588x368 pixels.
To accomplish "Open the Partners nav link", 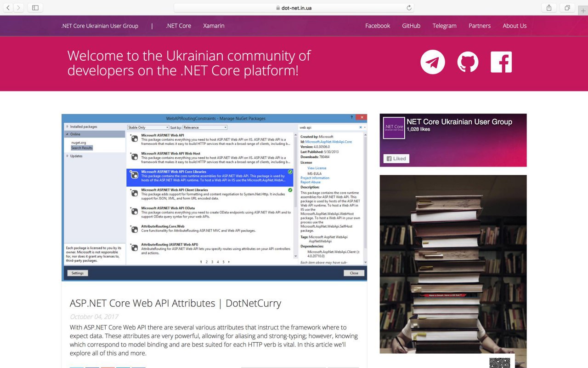I will point(480,26).
